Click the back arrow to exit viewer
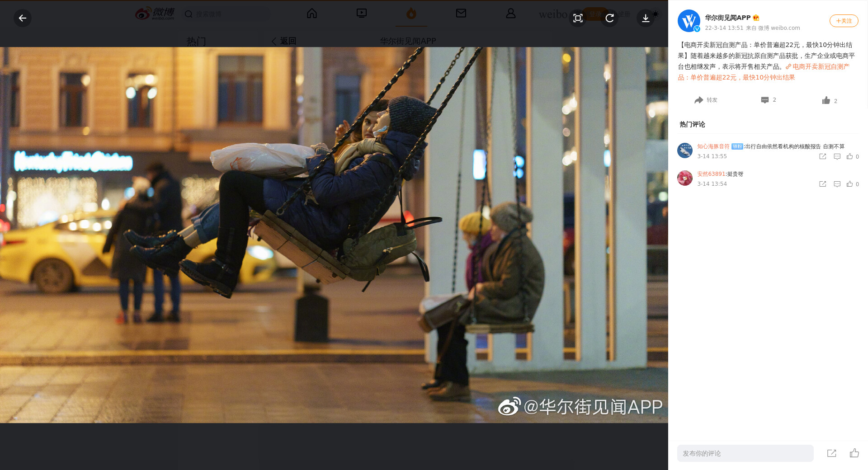 (x=23, y=18)
